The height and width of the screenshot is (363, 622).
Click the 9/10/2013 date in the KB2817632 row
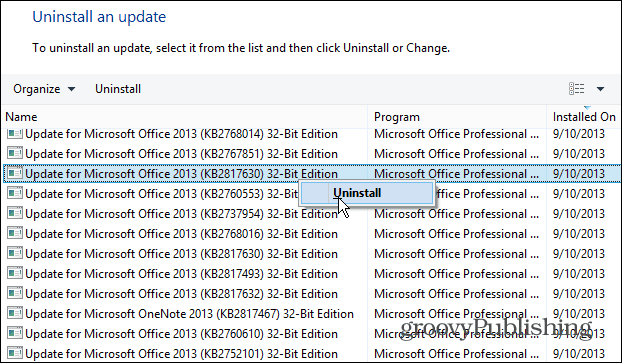(x=579, y=294)
